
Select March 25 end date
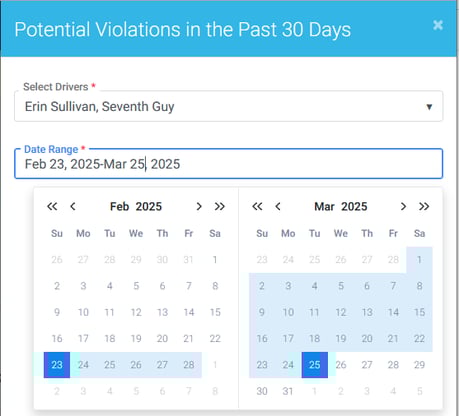coord(315,365)
